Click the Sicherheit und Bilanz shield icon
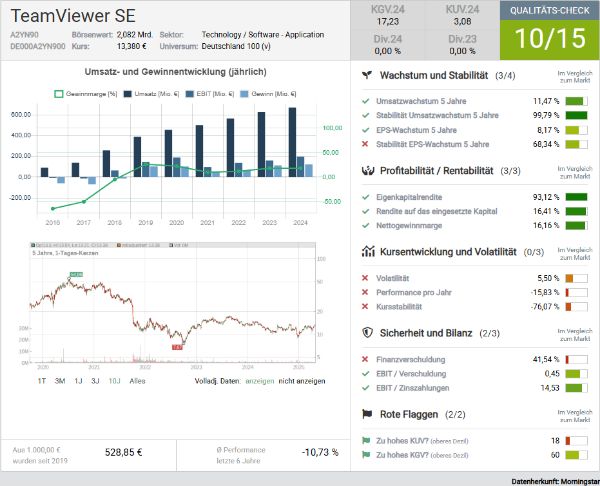Viewport: 600px width, 486px height. 367,333
